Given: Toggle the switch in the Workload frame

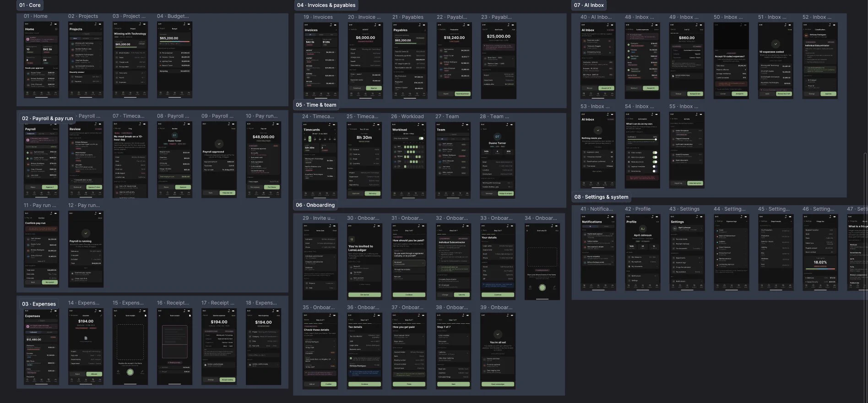Looking at the screenshot, I should point(421,138).
